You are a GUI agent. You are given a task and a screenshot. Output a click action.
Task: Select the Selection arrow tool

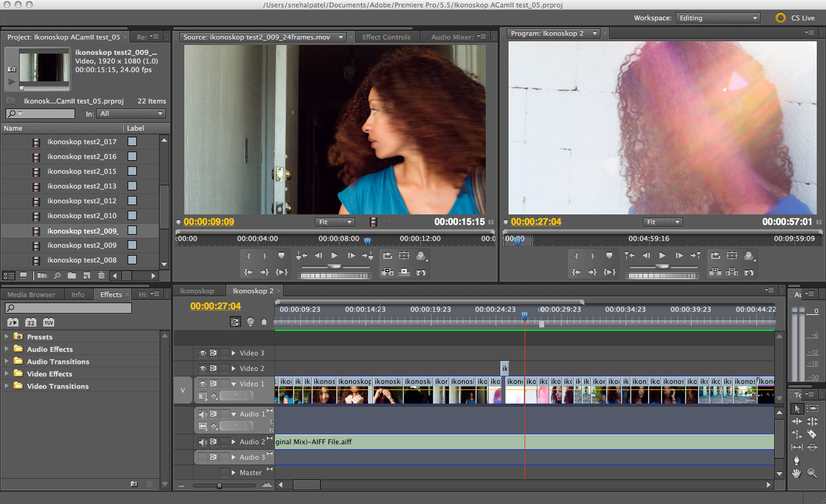point(797,408)
